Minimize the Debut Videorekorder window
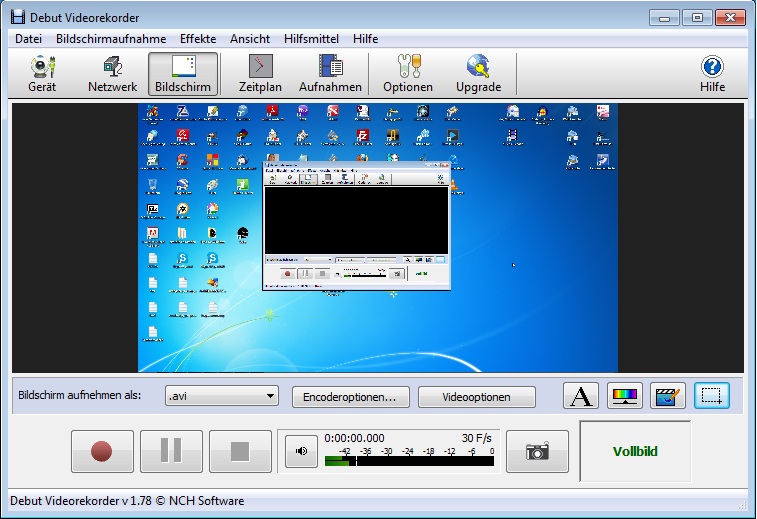Image resolution: width=757 pixels, height=519 pixels. [664, 18]
